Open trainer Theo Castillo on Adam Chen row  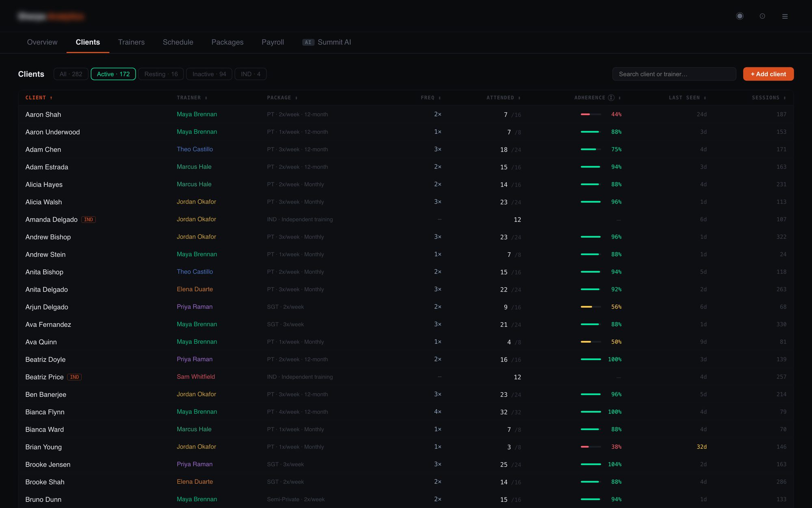[x=195, y=149]
